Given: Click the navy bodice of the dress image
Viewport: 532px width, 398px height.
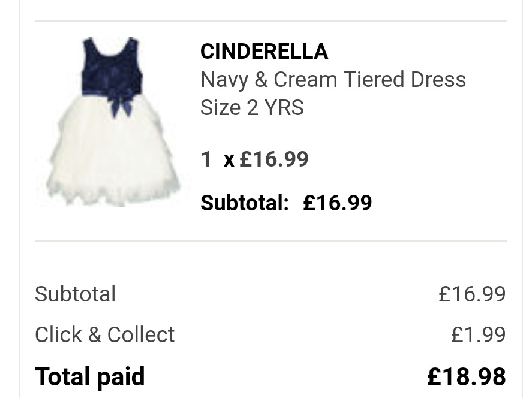Looking at the screenshot, I should click(112, 66).
